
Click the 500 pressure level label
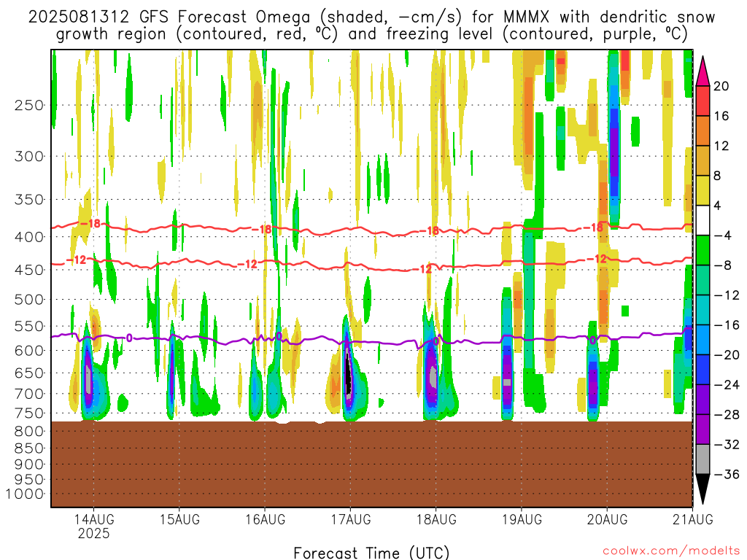[29, 300]
